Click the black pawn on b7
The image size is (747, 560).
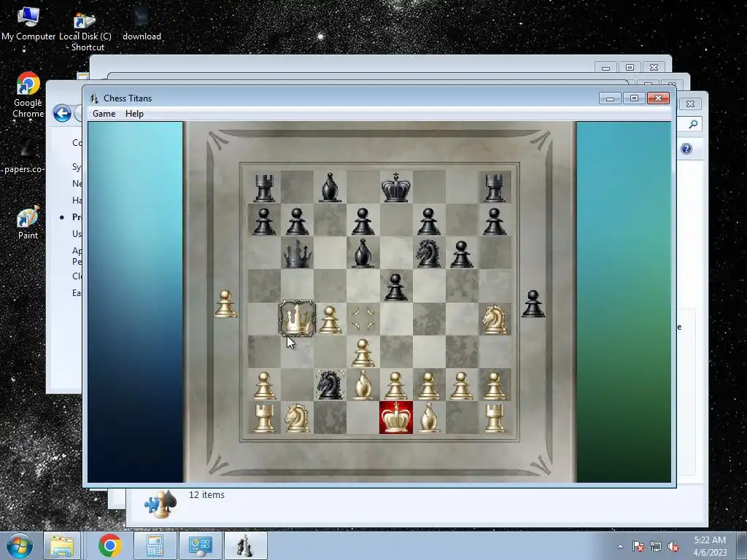(x=298, y=221)
